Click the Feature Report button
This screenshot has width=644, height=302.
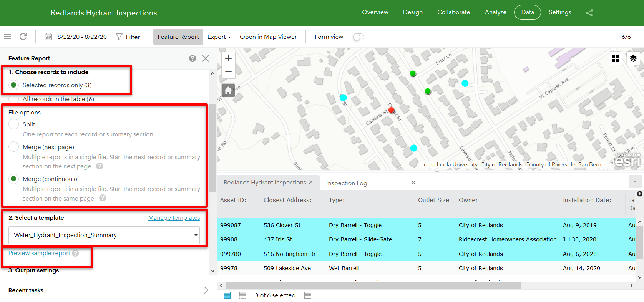point(178,37)
